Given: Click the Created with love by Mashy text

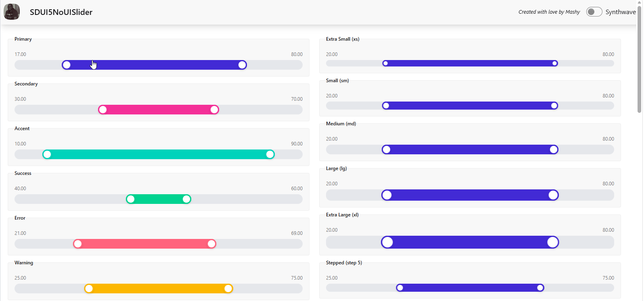Looking at the screenshot, I should (549, 12).
